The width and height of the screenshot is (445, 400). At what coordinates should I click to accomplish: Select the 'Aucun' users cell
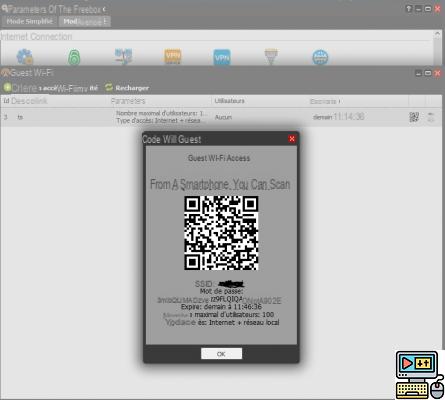pyautogui.click(x=223, y=117)
